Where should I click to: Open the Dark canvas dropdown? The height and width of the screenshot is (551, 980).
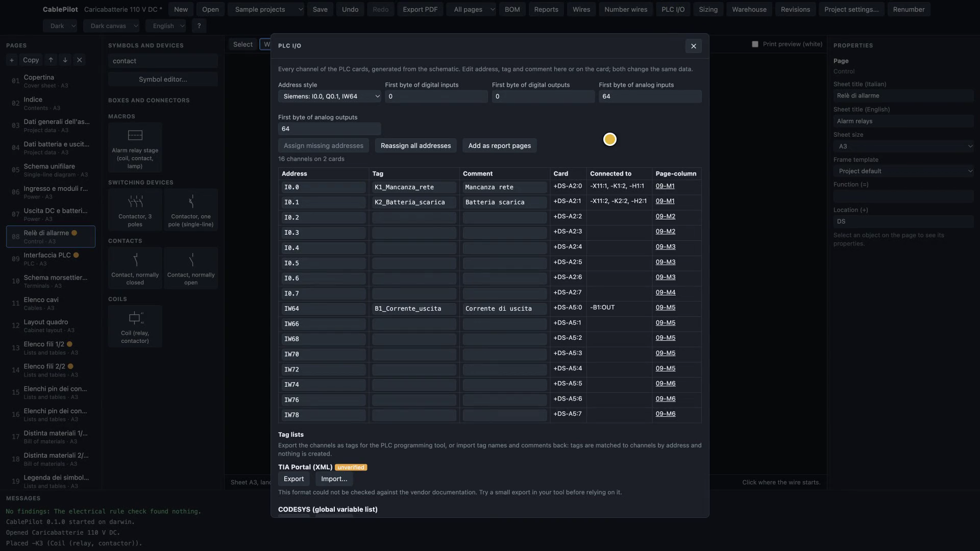point(112,26)
